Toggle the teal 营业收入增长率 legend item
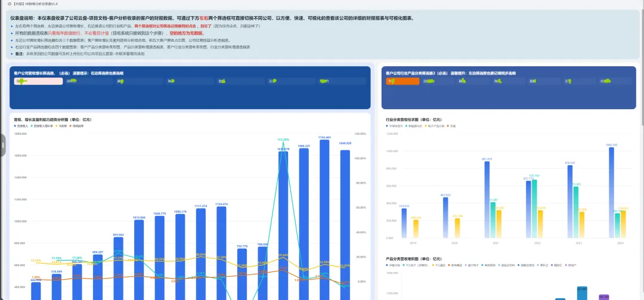 tap(42, 125)
